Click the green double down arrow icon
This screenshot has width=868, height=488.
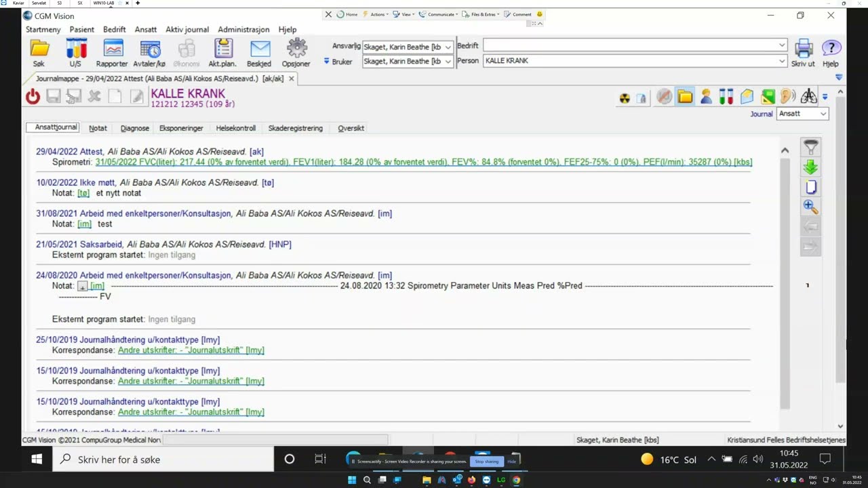(x=810, y=167)
